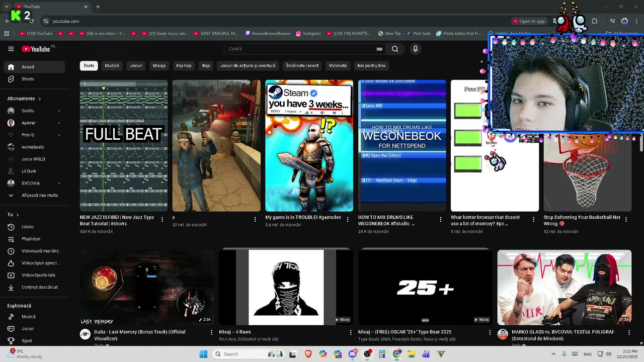Screen dimensions: 644x362
Task: Open options menu for MARKO GLASS vs. BVCOVIA
Action: 629,332
